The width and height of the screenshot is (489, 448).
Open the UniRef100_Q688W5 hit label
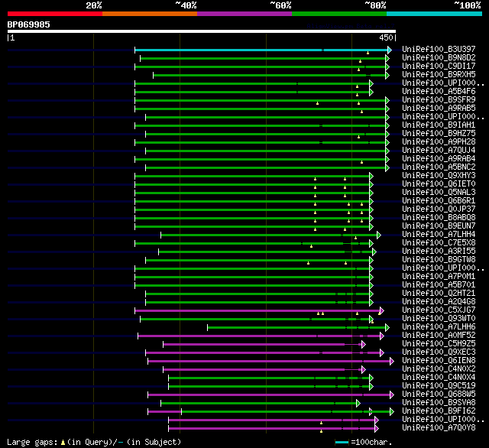(x=439, y=394)
